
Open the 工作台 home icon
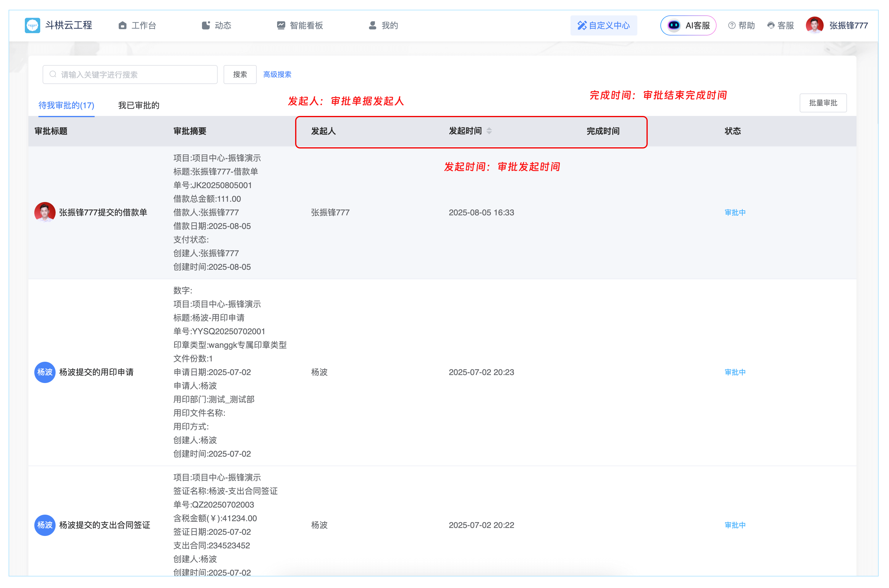[x=122, y=25]
